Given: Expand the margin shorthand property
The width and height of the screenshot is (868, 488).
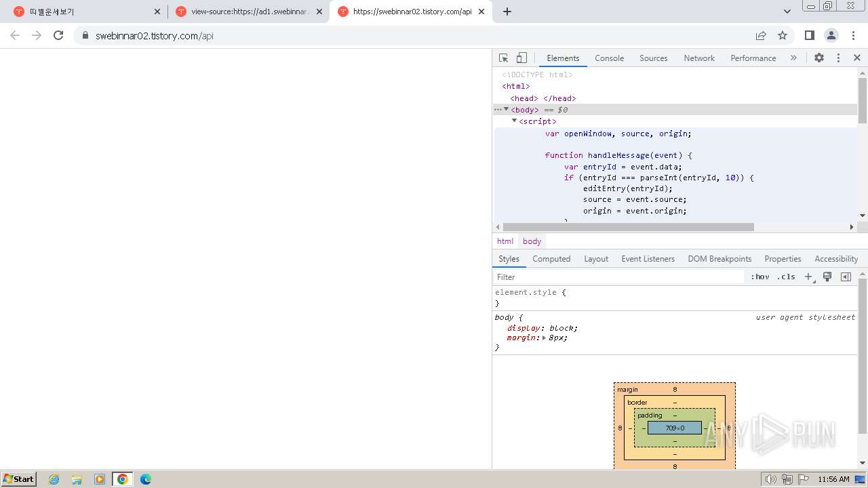Looking at the screenshot, I should tap(544, 338).
